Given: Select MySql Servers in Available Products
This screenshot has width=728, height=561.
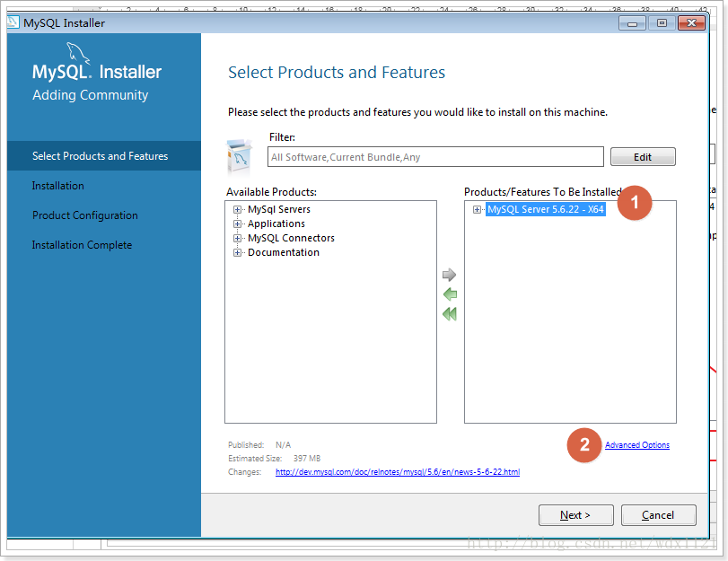Looking at the screenshot, I should click(x=279, y=209).
